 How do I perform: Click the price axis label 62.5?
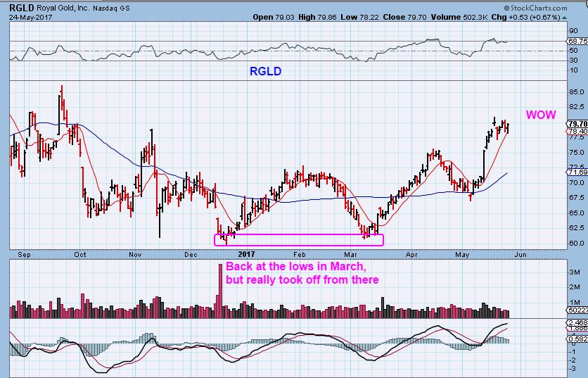click(576, 228)
